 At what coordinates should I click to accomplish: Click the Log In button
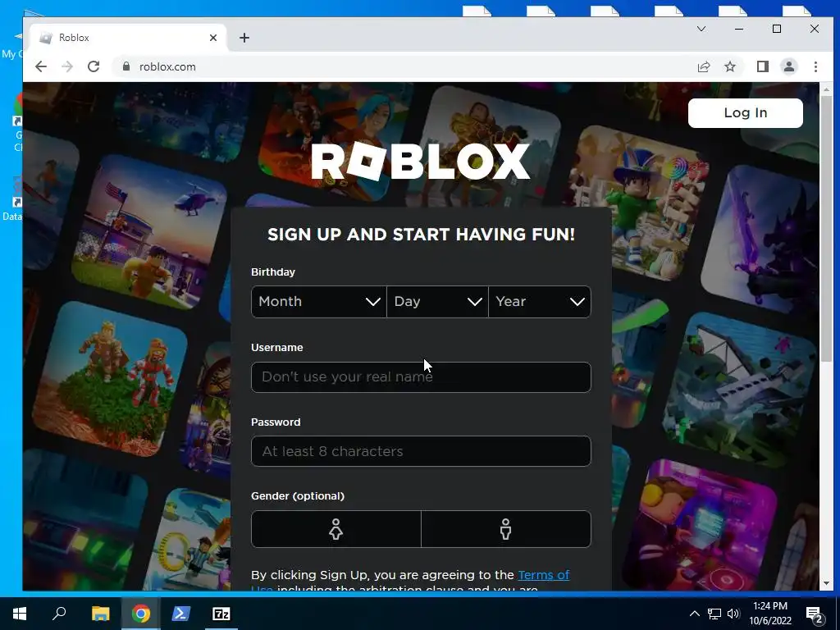[745, 113]
